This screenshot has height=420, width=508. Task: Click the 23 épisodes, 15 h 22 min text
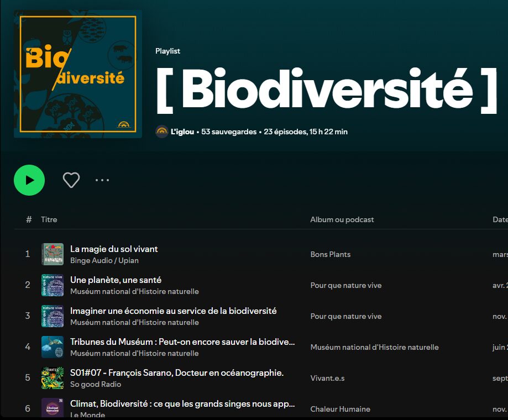click(x=306, y=132)
